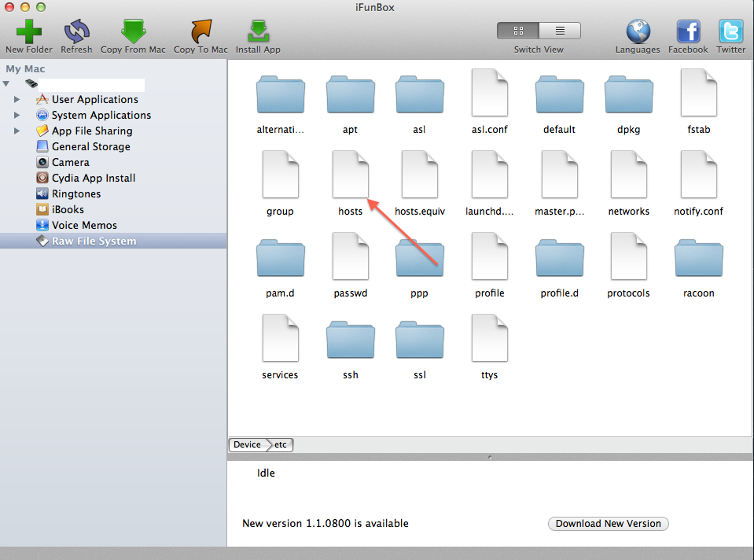Select the group file
754x560 pixels.
pos(281,175)
